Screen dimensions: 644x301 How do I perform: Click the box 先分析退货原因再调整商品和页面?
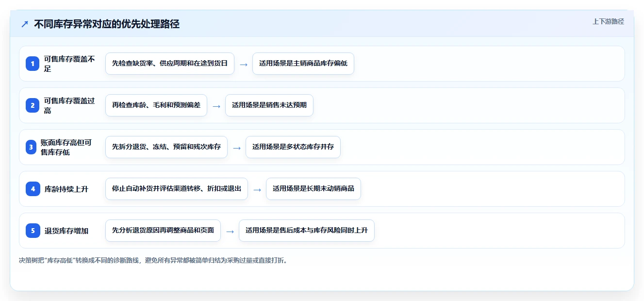pos(163,231)
